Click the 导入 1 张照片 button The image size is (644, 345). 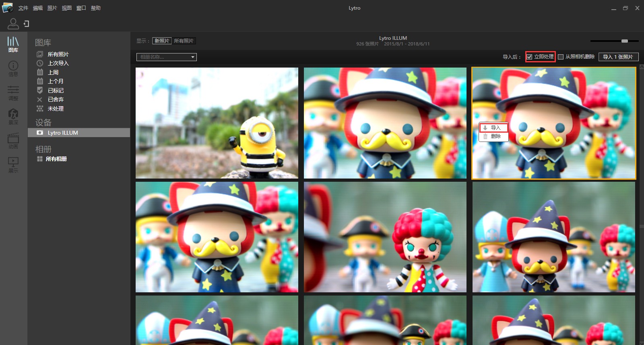click(x=618, y=57)
